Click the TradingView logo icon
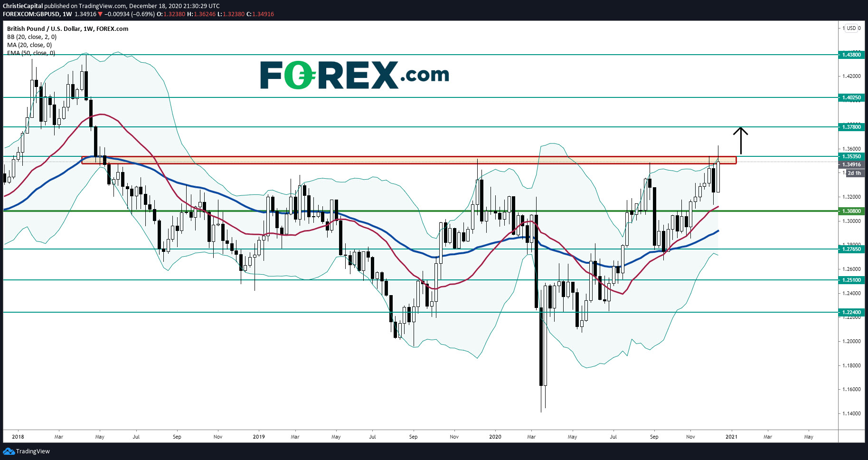Viewport: 868px width, 460px height. click(9, 451)
